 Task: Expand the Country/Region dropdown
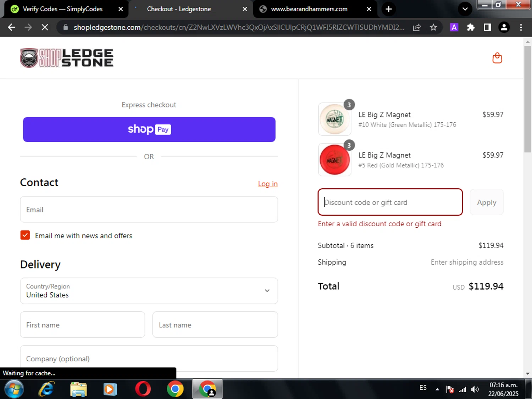click(x=149, y=291)
